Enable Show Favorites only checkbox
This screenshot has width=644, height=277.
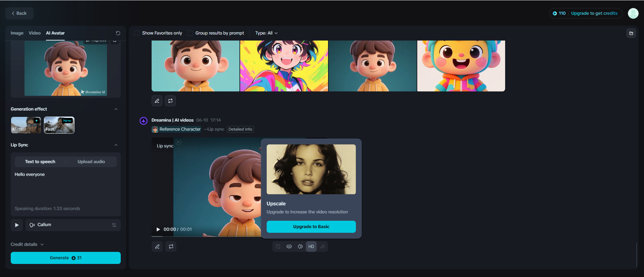tap(137, 33)
